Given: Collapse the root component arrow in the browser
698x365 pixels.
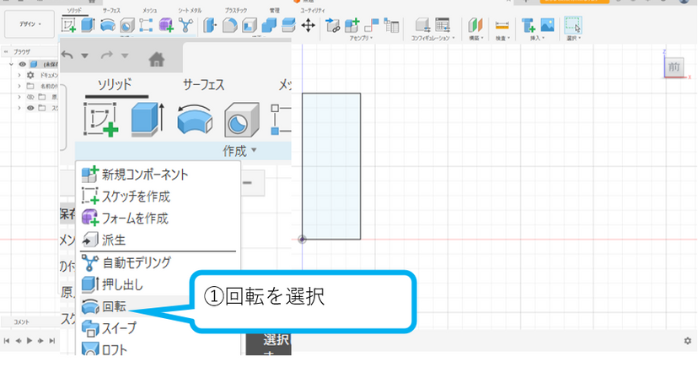Looking at the screenshot, I should [11, 64].
